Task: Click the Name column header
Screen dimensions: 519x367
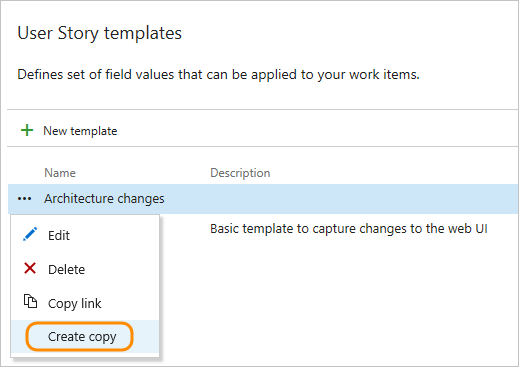Action: 60,173
